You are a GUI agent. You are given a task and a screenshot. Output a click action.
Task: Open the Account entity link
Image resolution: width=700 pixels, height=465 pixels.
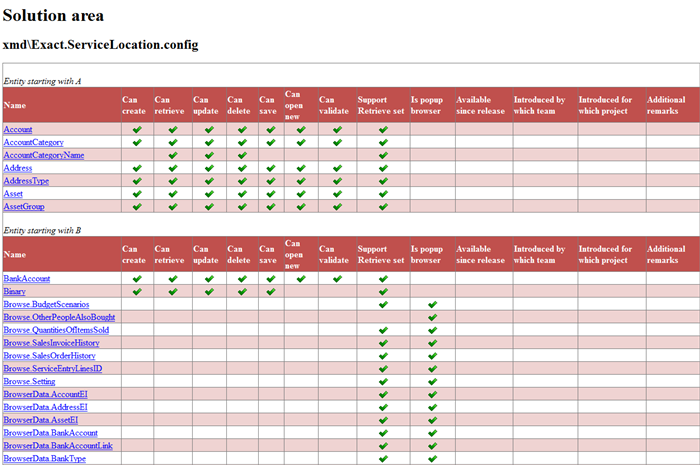(x=18, y=129)
